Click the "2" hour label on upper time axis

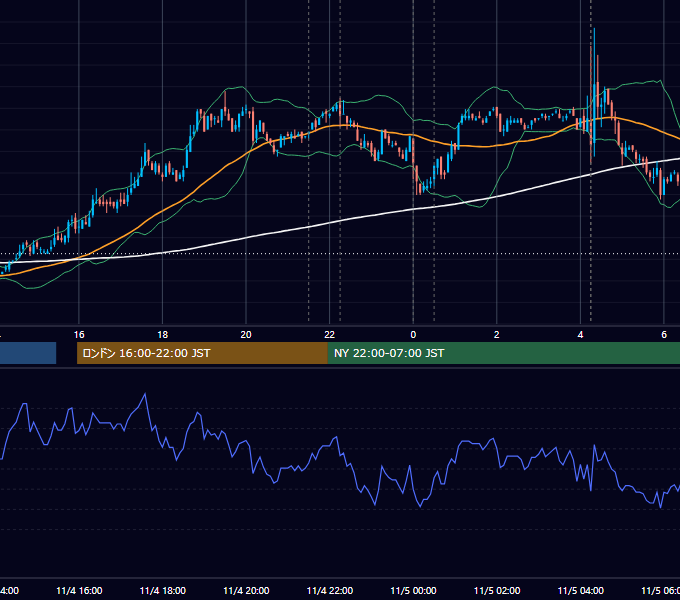pos(497,335)
